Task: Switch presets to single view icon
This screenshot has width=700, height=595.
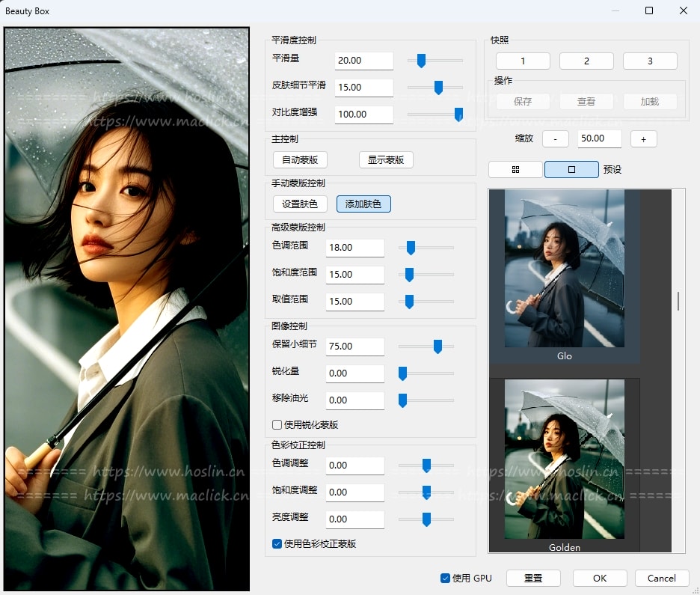Action: tap(571, 169)
